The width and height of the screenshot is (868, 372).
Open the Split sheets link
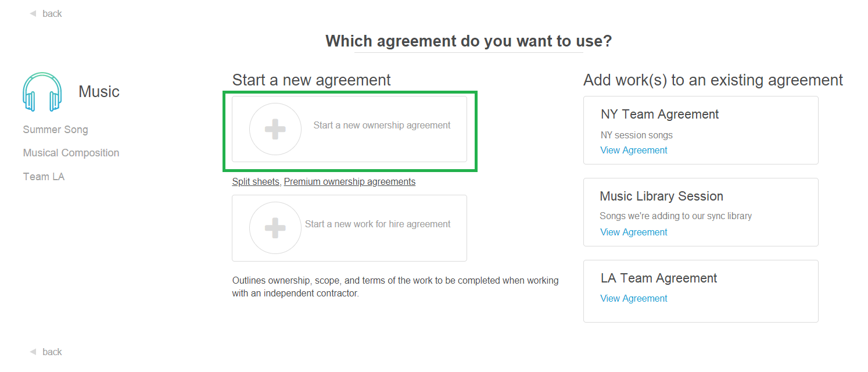click(256, 181)
